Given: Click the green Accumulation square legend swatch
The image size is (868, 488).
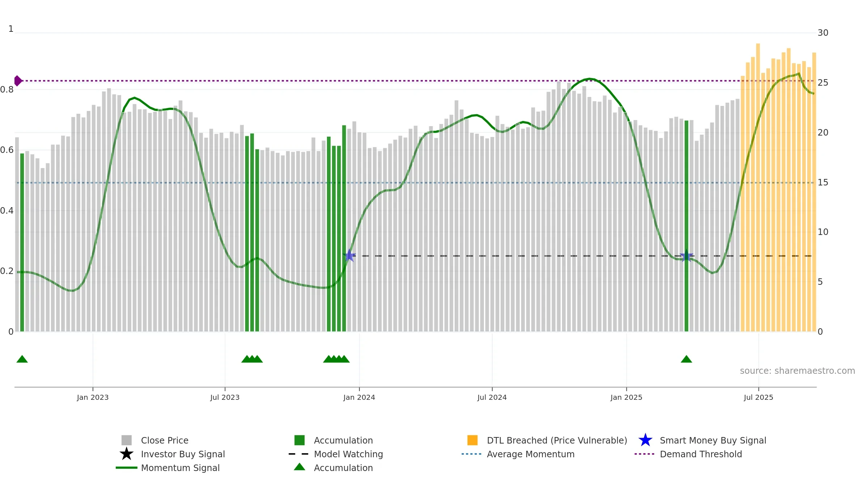Looking at the screenshot, I should pyautogui.click(x=299, y=440).
